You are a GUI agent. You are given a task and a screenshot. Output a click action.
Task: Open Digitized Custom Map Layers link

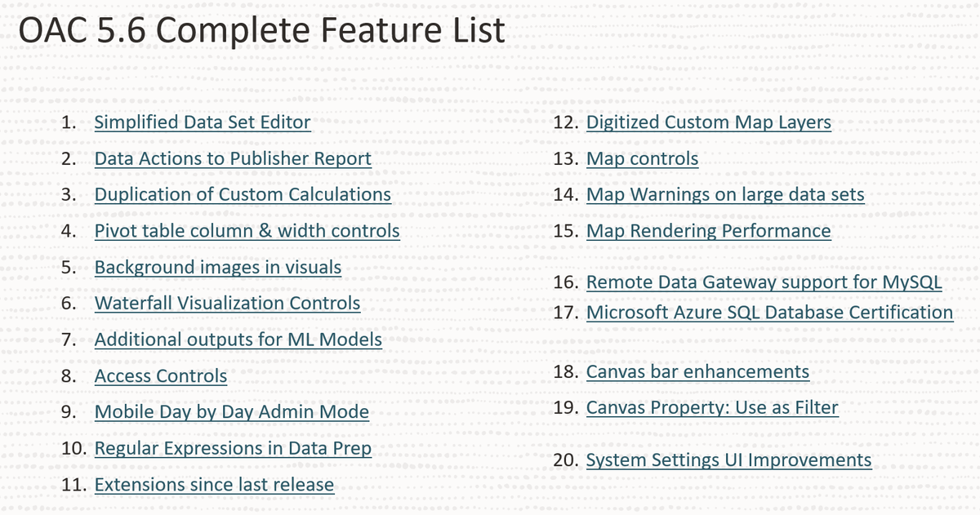coord(709,122)
